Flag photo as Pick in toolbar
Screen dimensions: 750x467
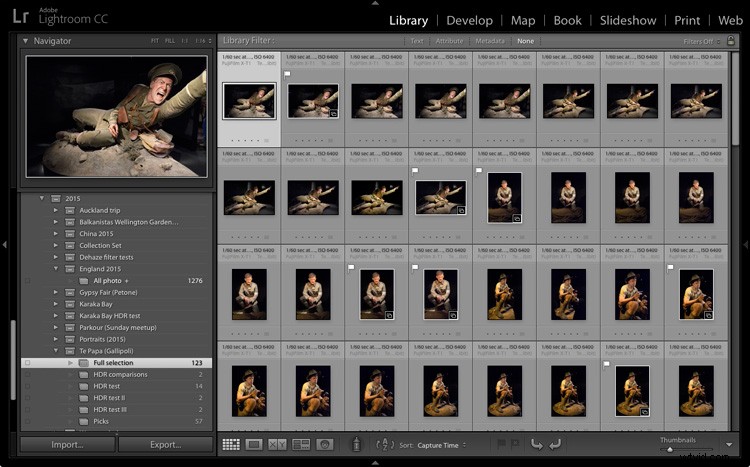(500, 445)
